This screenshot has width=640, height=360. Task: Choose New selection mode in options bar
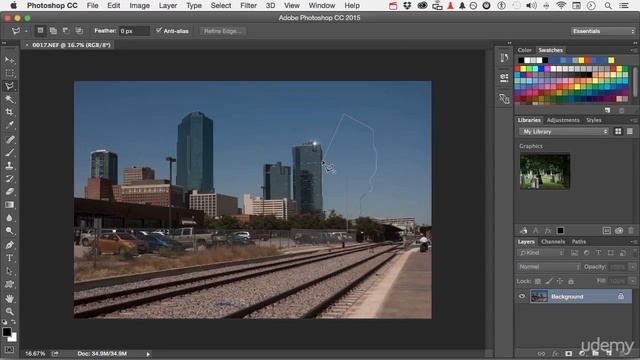point(40,31)
